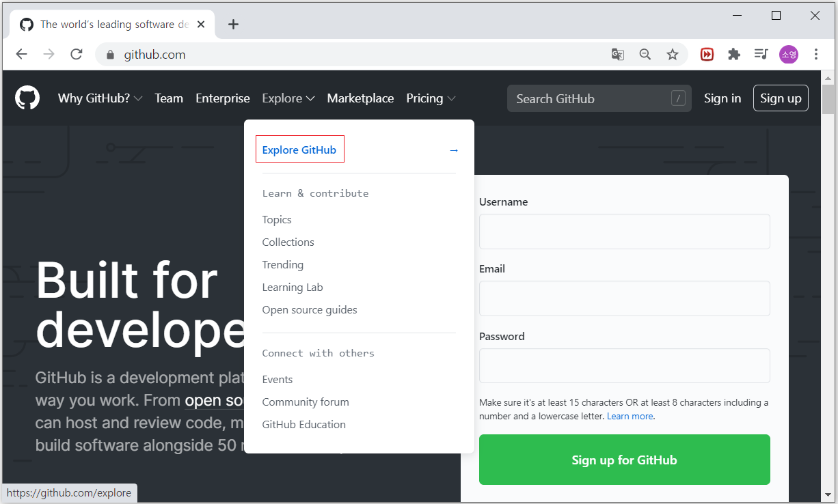Image resolution: width=838 pixels, height=504 pixels.
Task: Click the green Sign up for GitHub button
Action: (625, 460)
